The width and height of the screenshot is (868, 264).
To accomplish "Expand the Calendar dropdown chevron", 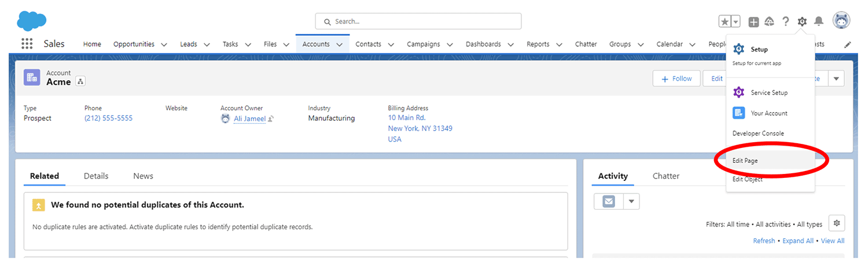I will pos(693,44).
